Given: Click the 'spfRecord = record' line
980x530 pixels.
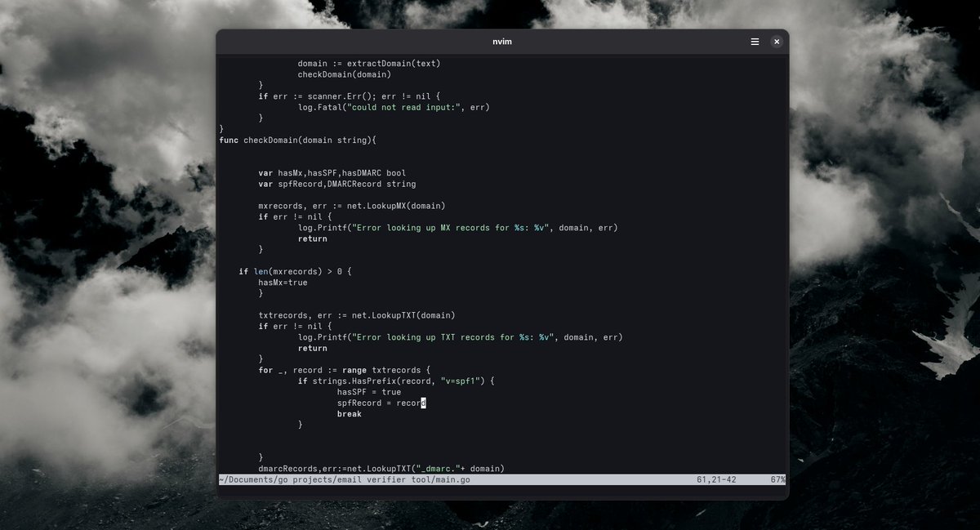Looking at the screenshot, I should coord(381,403).
